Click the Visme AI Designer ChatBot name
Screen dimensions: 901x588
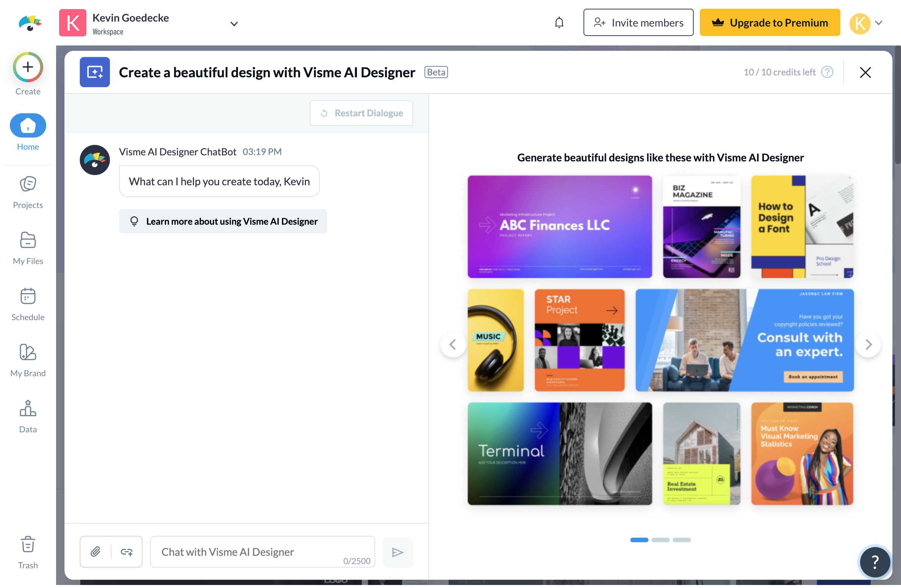[177, 152]
